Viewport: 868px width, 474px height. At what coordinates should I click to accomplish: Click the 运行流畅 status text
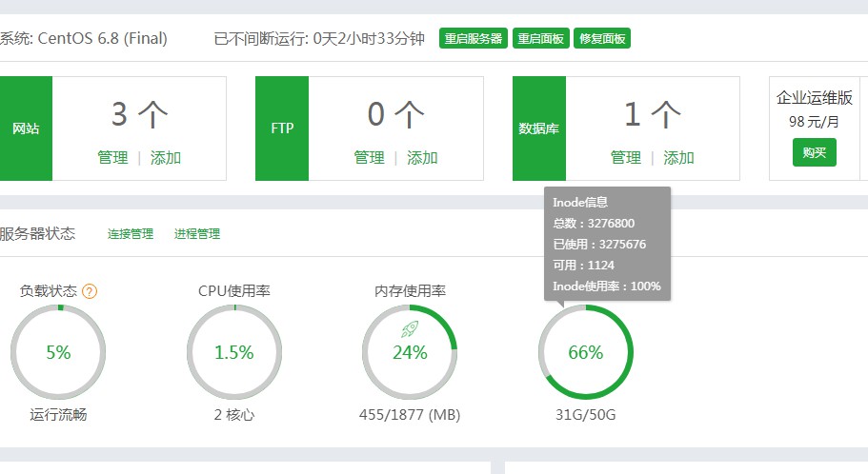(x=58, y=415)
